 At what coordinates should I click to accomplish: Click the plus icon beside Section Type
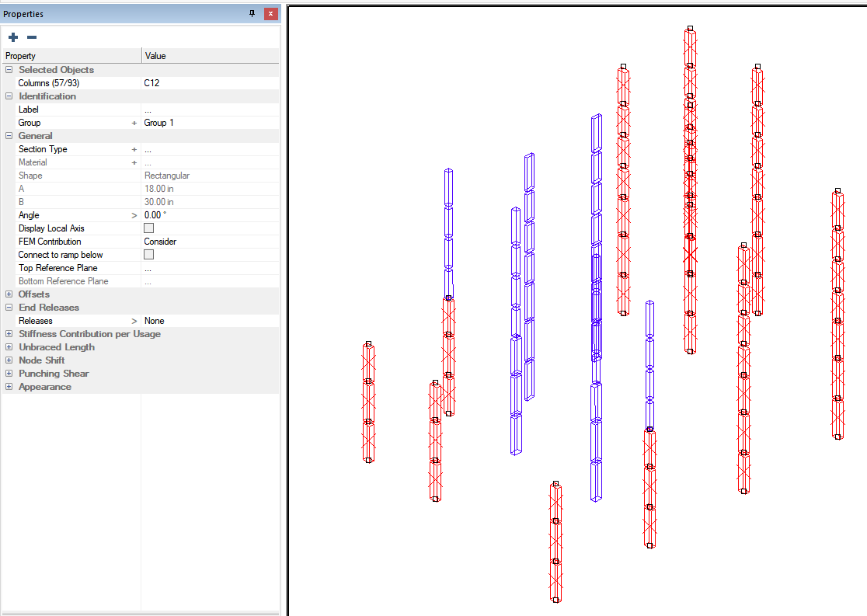[134, 149]
